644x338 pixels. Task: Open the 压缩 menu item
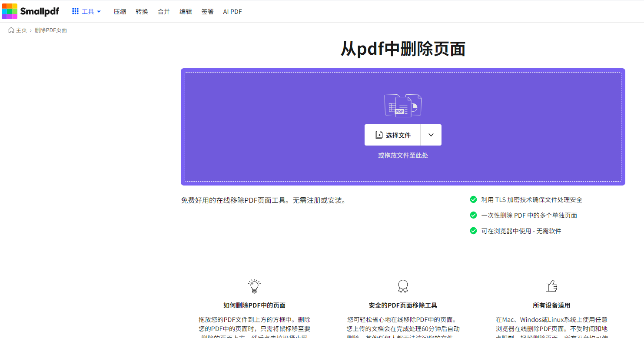(x=120, y=12)
